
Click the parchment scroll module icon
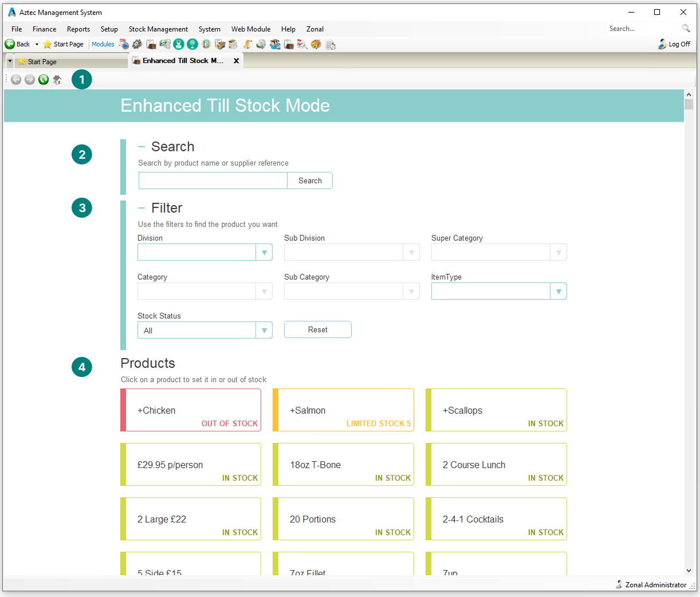(247, 44)
